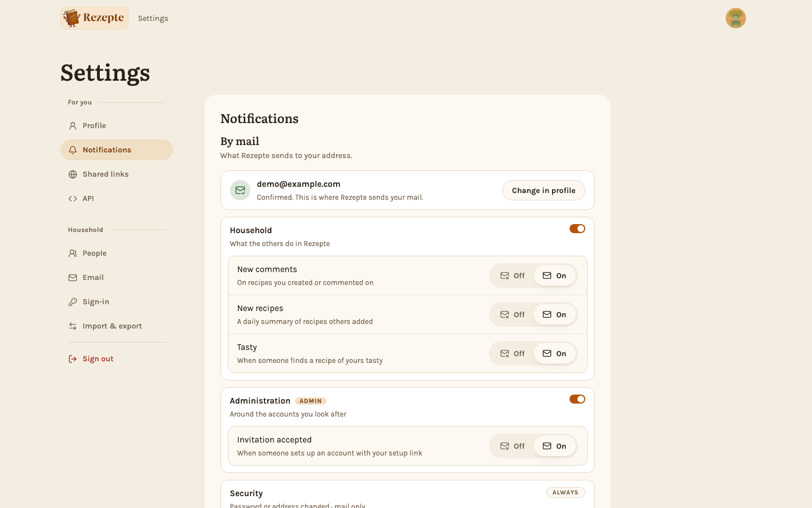Click the confirmed mail icon beside demo@example.com
812x508 pixels.
coord(240,190)
